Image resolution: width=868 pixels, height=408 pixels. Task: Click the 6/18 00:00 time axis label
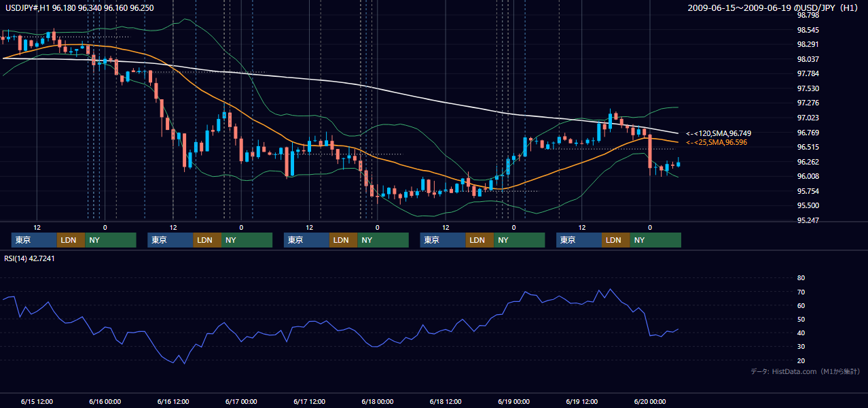377,401
